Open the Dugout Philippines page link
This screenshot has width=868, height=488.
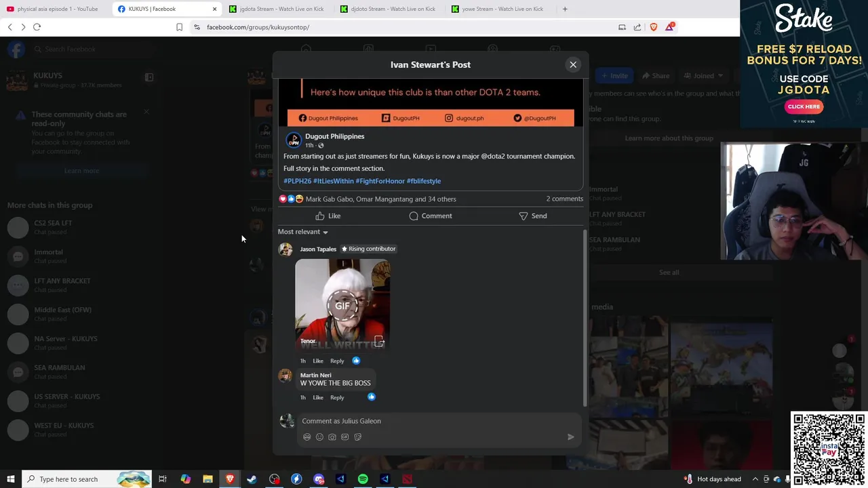coord(334,136)
